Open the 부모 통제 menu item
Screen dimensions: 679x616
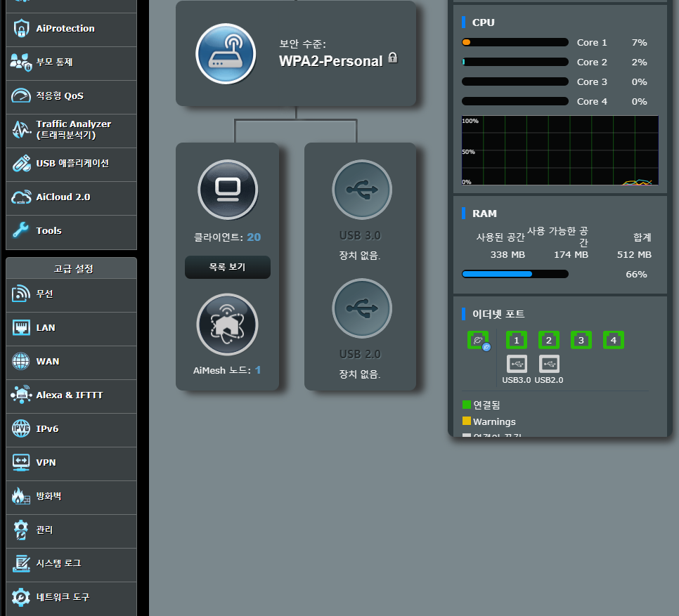tap(72, 63)
